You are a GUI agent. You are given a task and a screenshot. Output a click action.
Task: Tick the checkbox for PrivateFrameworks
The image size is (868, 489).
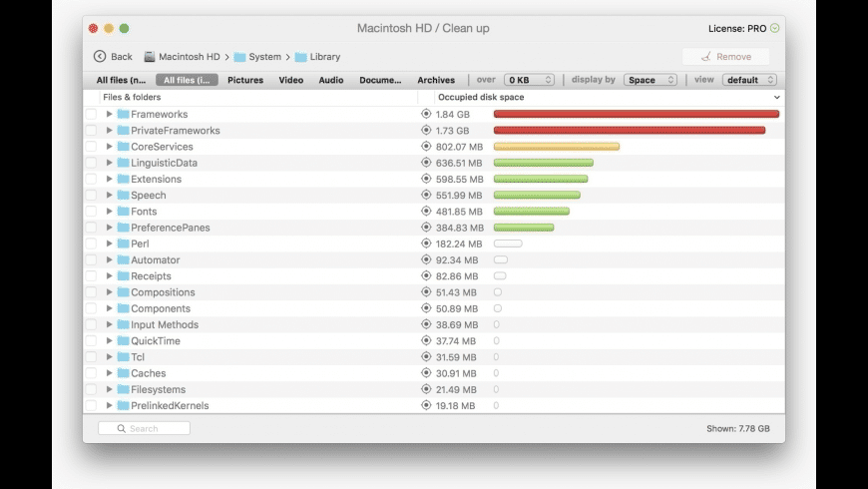pyautogui.click(x=92, y=130)
